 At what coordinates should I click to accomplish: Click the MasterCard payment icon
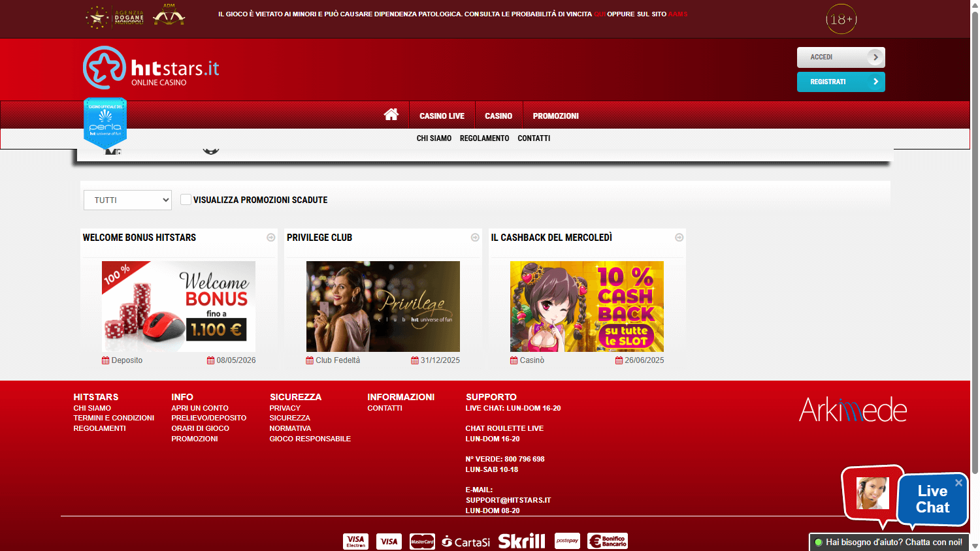tap(422, 541)
